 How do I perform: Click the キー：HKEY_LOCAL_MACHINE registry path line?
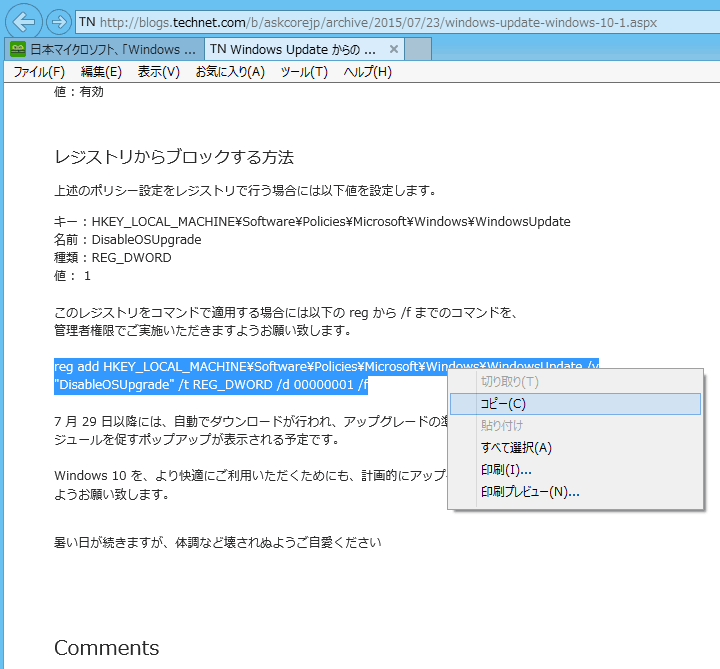point(312,222)
